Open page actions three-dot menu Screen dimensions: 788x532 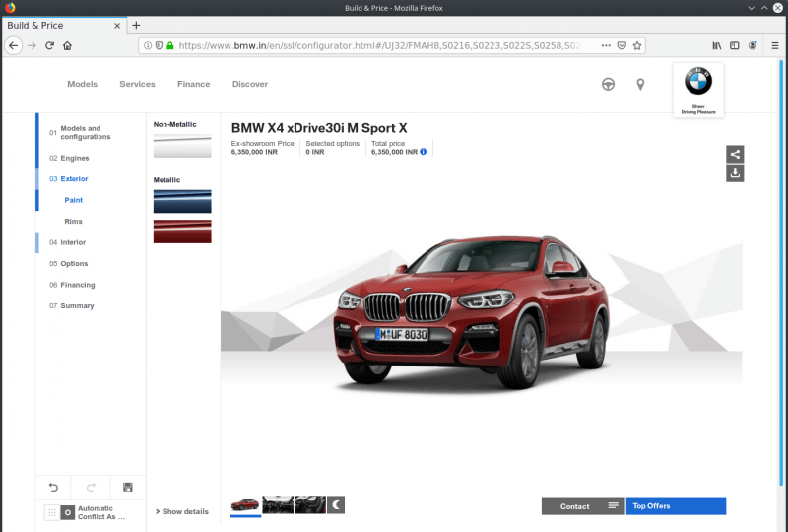pos(606,45)
